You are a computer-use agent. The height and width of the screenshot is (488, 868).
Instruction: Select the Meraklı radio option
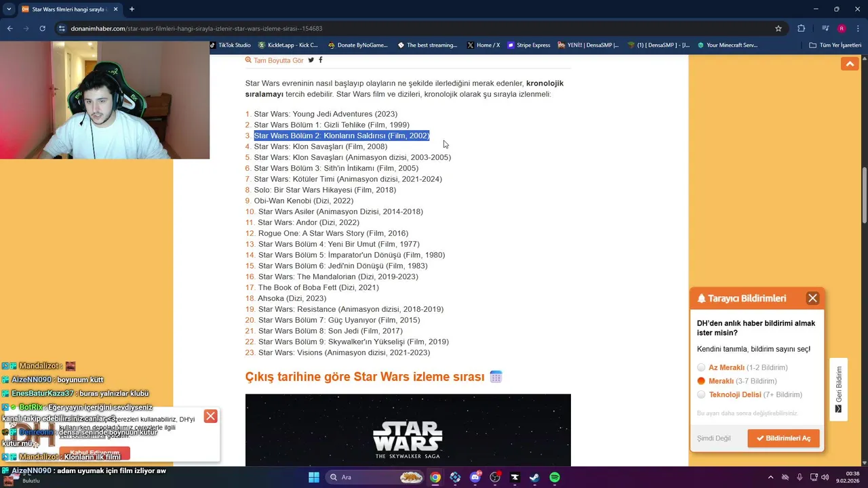701,381
